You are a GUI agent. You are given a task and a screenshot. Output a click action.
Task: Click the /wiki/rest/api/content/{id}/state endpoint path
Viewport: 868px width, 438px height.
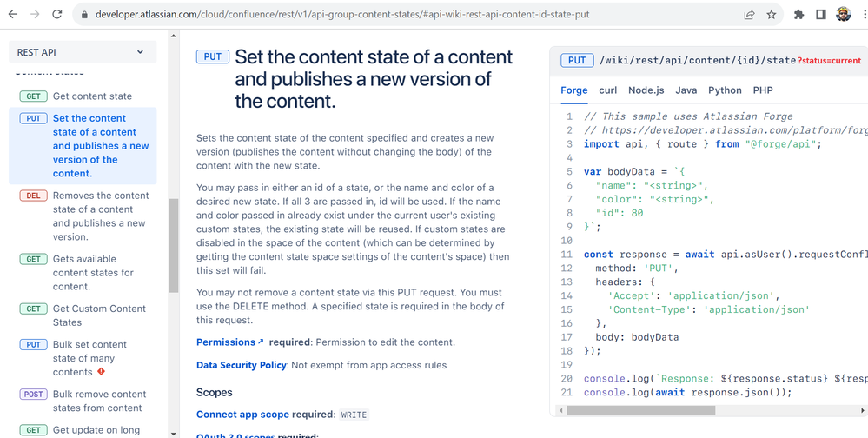coord(698,60)
